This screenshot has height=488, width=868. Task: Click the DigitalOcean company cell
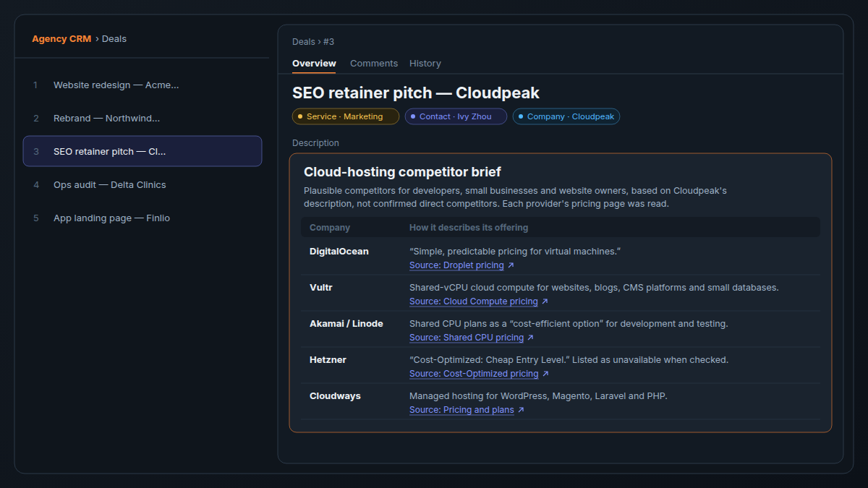tap(339, 252)
